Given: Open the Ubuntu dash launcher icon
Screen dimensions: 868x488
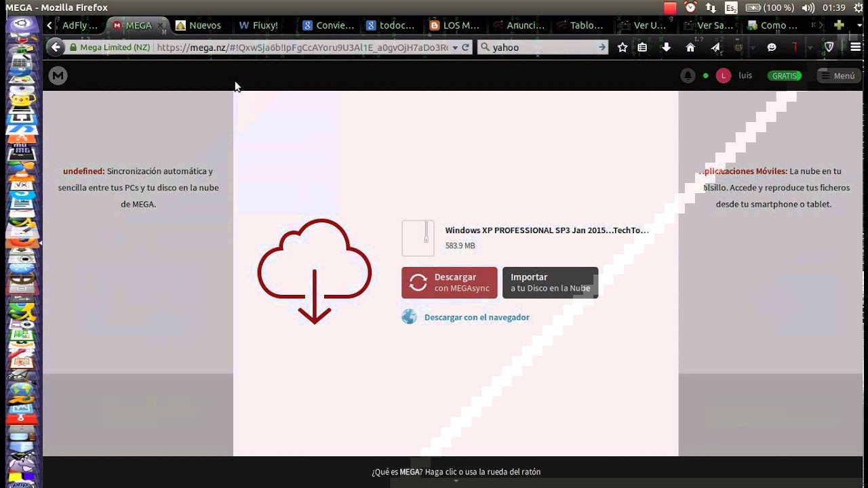Looking at the screenshot, I should point(22,25).
